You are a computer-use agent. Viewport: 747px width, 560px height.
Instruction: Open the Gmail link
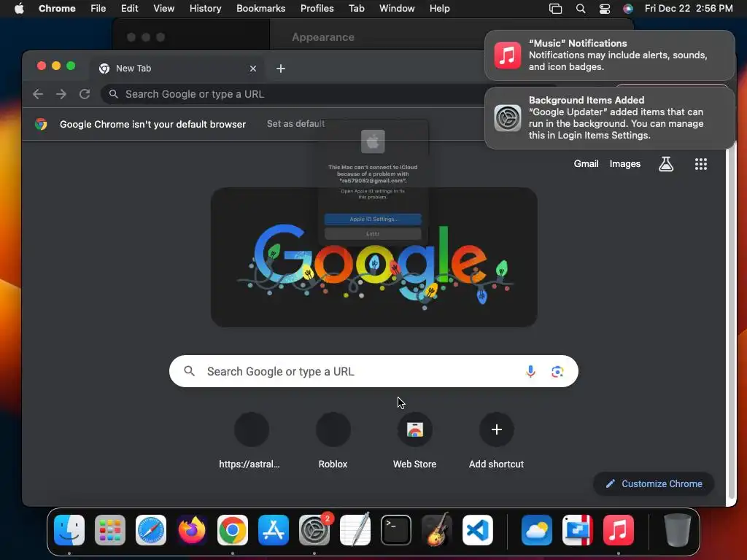[586, 164]
